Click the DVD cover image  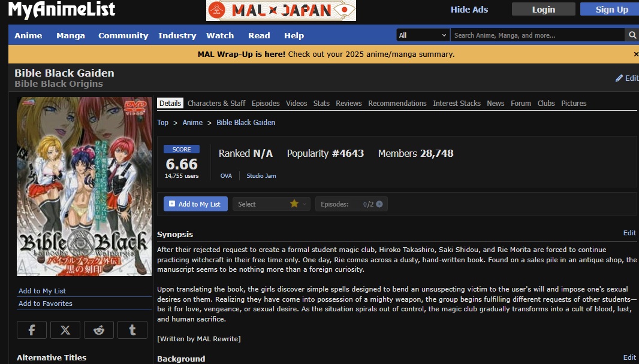pos(84,186)
